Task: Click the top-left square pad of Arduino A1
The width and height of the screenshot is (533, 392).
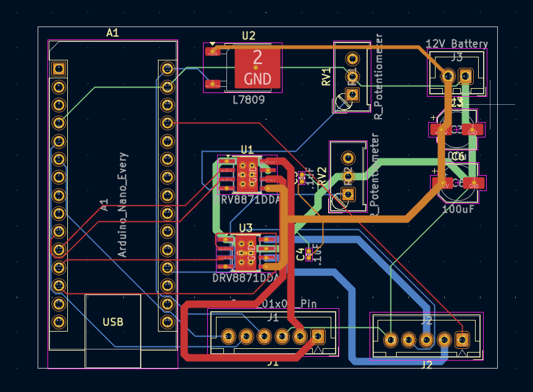Action: coord(59,68)
